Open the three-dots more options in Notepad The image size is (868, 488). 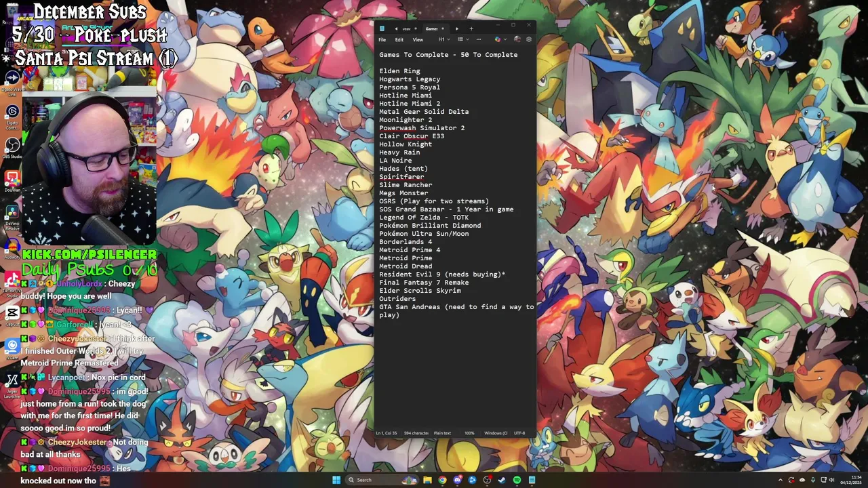tap(479, 39)
